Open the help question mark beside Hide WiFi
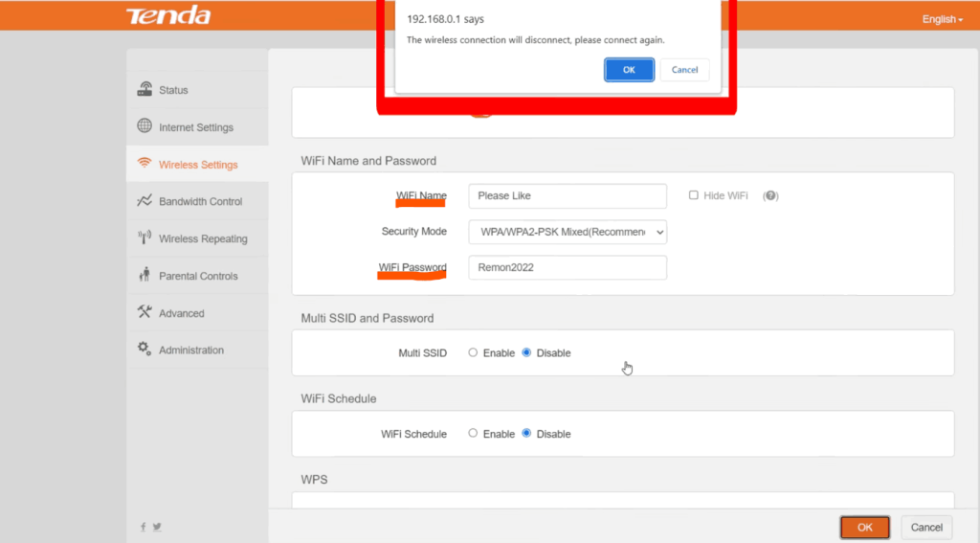Screen dimensions: 980x543 (770, 195)
